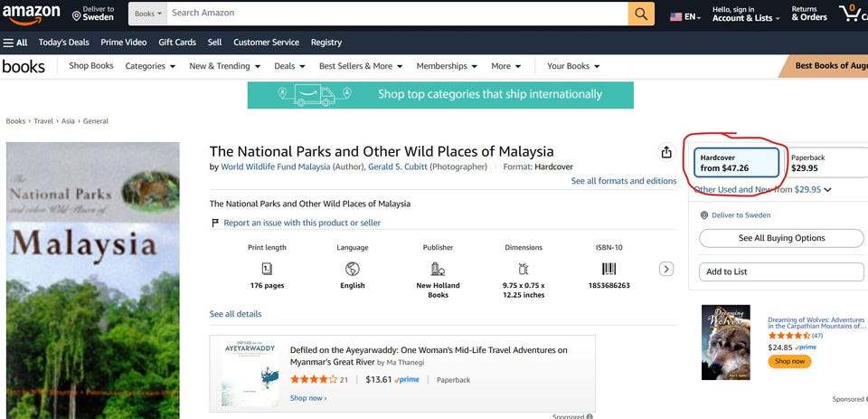
Task: Open the Books search category dropdown
Action: click(147, 14)
